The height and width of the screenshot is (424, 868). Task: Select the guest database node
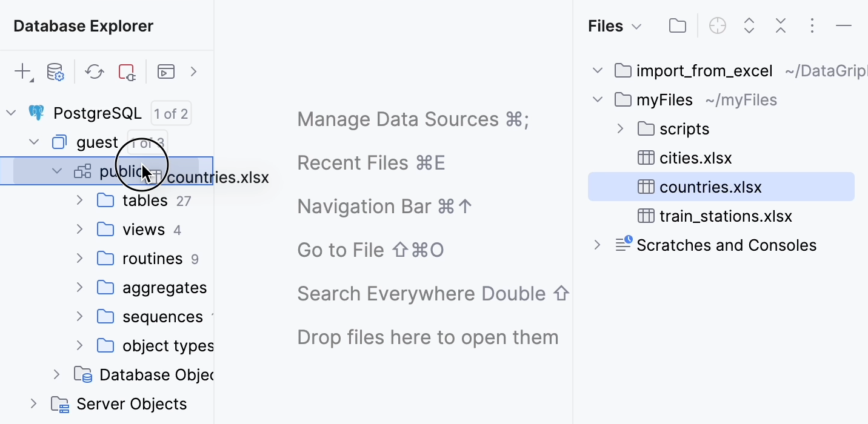tap(97, 142)
